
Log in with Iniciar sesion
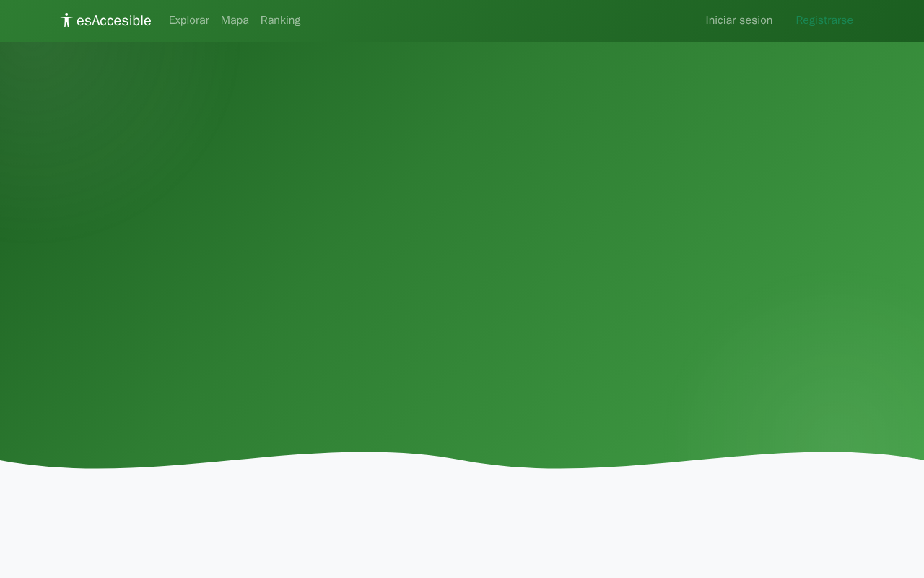[738, 20]
